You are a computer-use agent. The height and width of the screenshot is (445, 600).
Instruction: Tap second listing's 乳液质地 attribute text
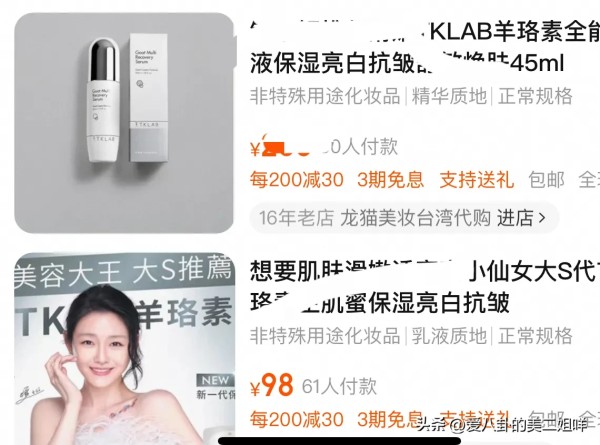click(449, 336)
